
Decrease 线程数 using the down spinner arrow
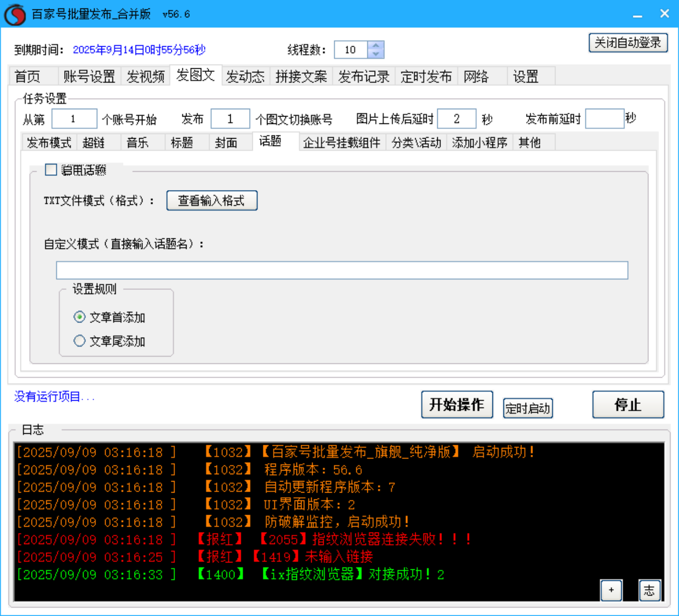[x=376, y=54]
